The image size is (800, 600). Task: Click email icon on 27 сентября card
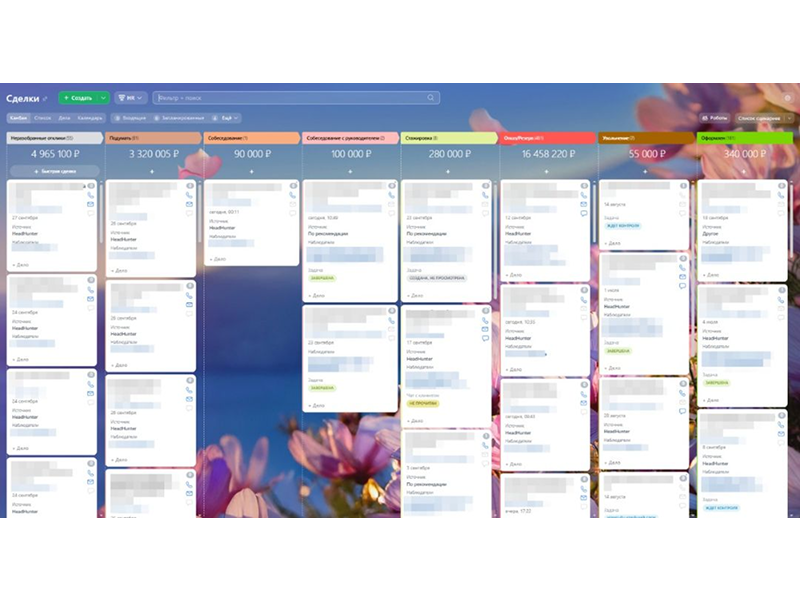click(x=91, y=204)
